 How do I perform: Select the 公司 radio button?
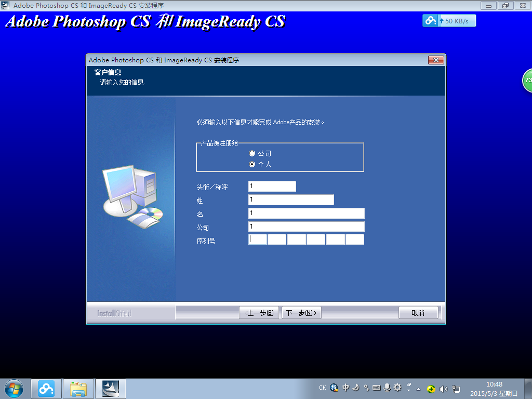[252, 153]
